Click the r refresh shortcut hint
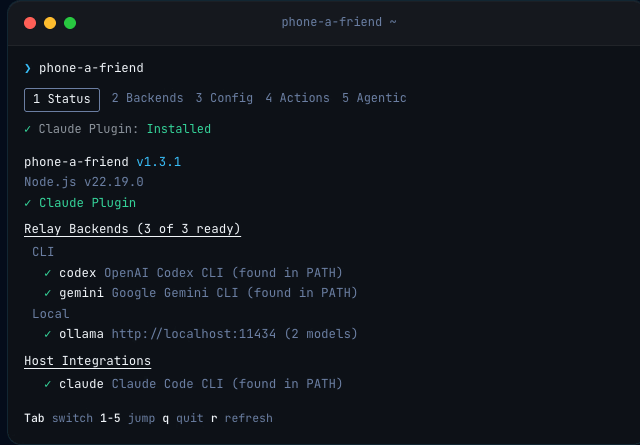The width and height of the screenshot is (640, 445). pyautogui.click(x=242, y=418)
